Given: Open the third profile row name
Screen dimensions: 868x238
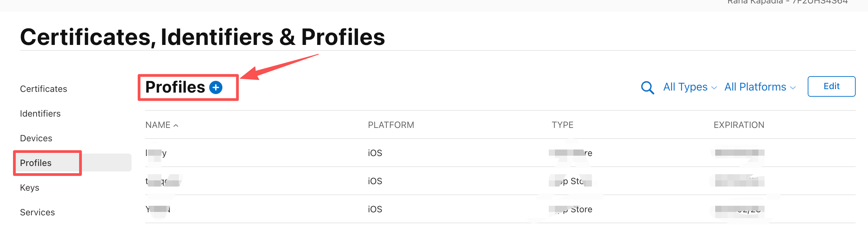Looking at the screenshot, I should (x=158, y=209).
